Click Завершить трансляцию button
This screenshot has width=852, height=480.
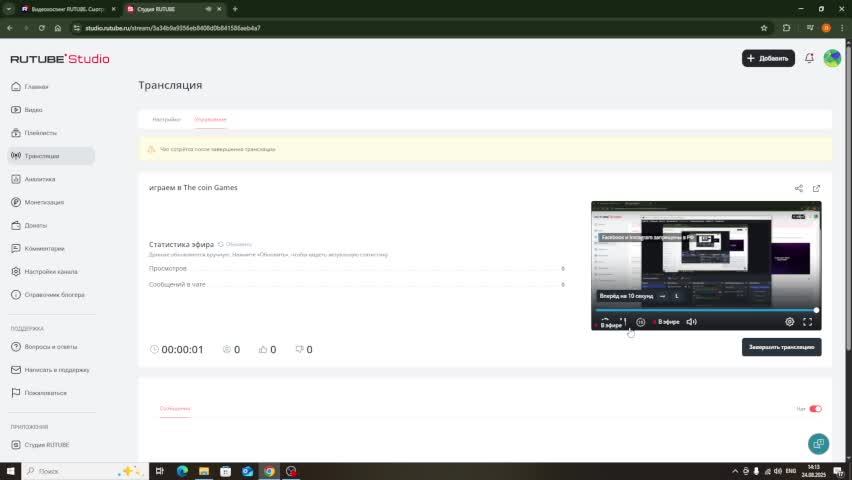point(781,347)
